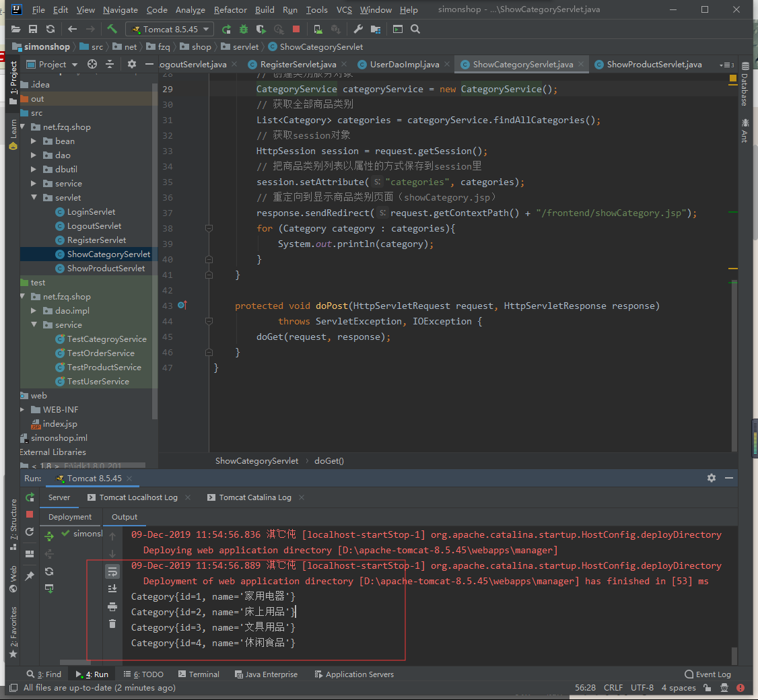The width and height of the screenshot is (758, 700).
Task: Expand the dao.impl test package
Action: pyautogui.click(x=34, y=310)
